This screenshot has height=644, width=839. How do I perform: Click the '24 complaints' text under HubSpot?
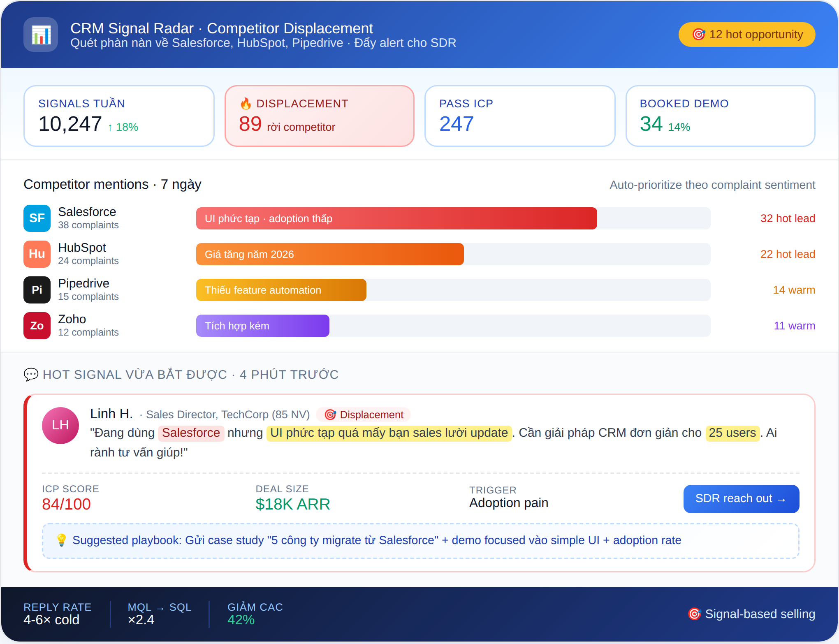pyautogui.click(x=88, y=261)
